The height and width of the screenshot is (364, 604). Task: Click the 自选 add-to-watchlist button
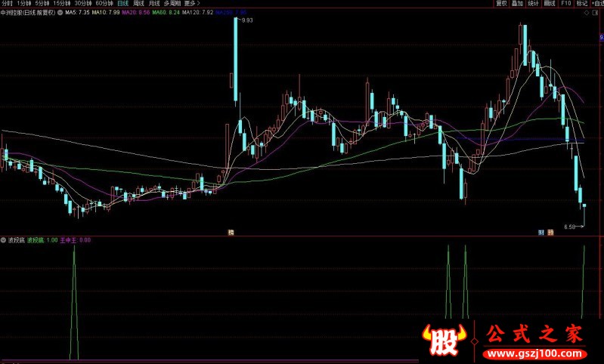coord(597,4)
